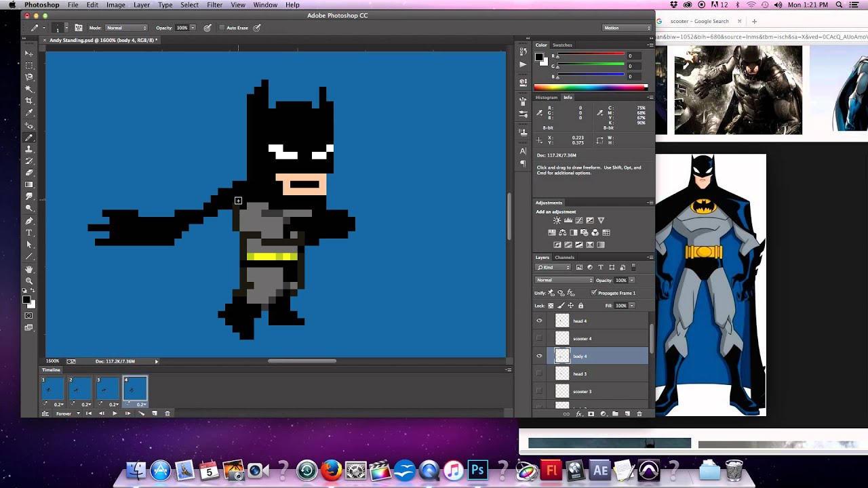
Task: Select the Dodge tool
Action: tap(29, 208)
